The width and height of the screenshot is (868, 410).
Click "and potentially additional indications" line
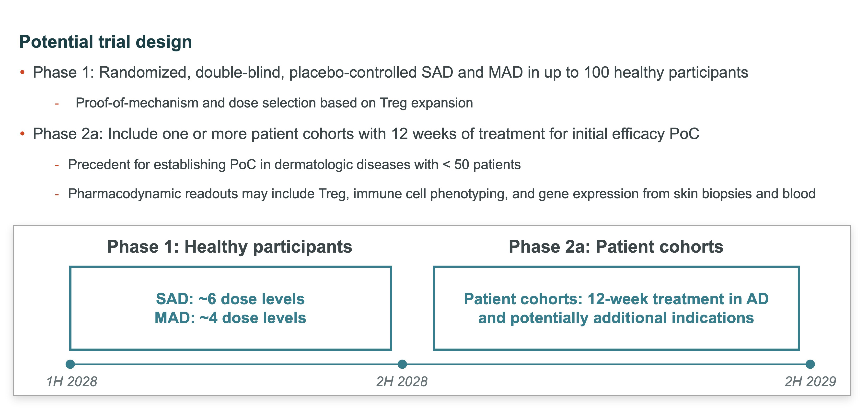tap(616, 318)
